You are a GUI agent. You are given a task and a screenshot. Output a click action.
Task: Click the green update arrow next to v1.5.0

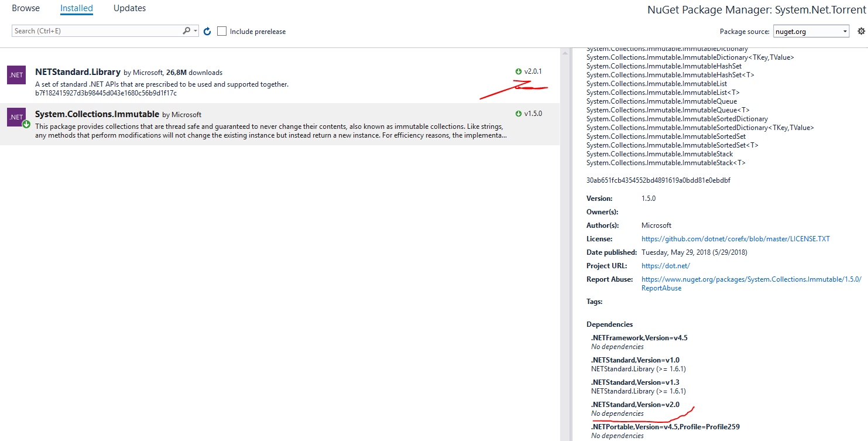(x=519, y=114)
